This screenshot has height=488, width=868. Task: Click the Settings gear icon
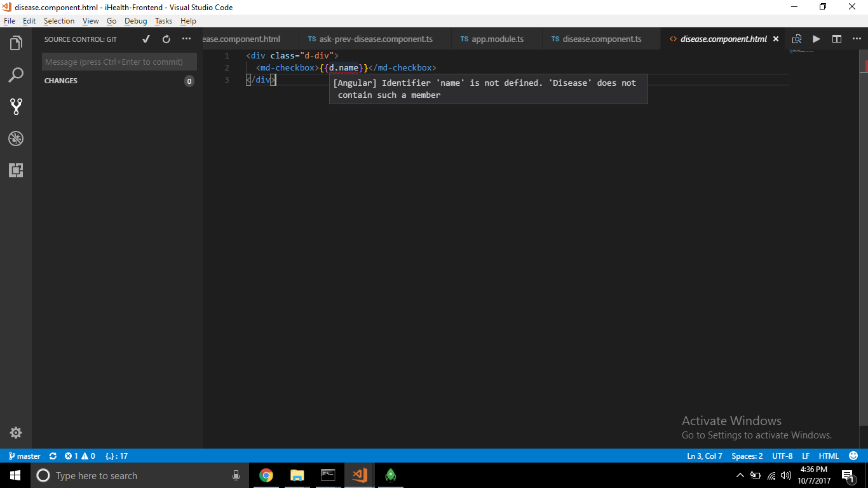16,432
